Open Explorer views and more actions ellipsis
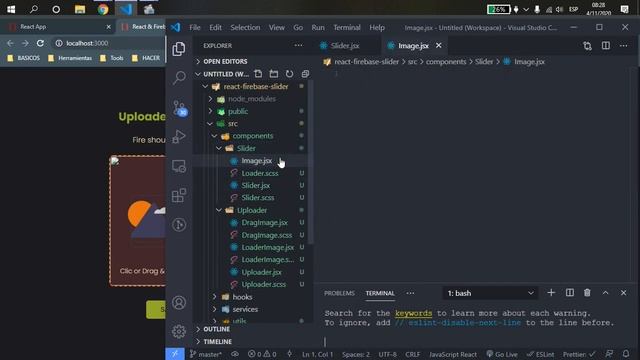This screenshot has width=640, height=360. pos(298,46)
